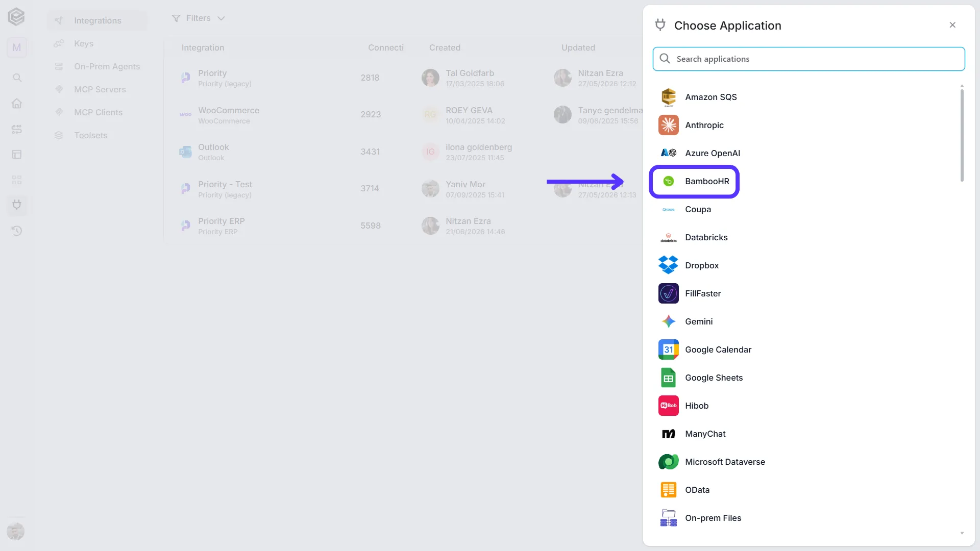Click the Created column header
Image resolution: width=980 pixels, height=551 pixels.
point(445,47)
